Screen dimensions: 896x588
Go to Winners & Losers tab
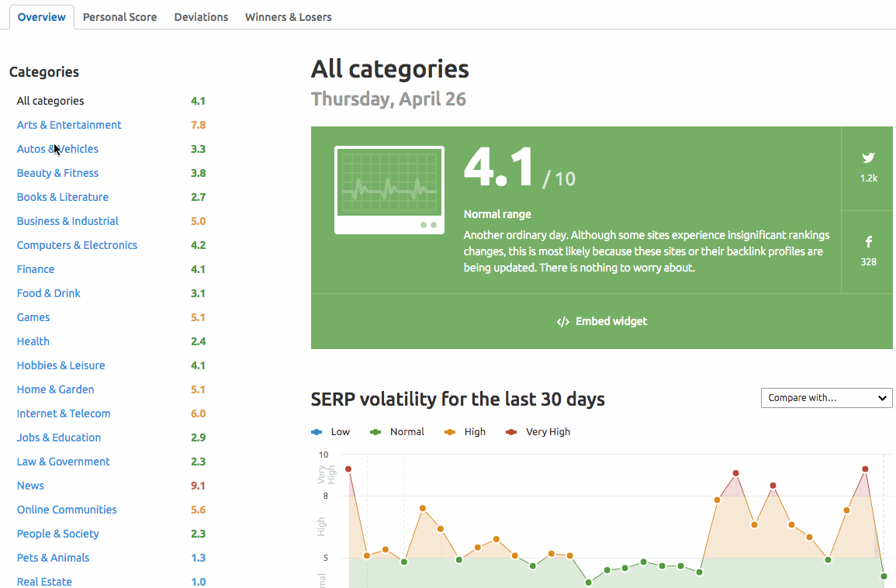pos(288,17)
